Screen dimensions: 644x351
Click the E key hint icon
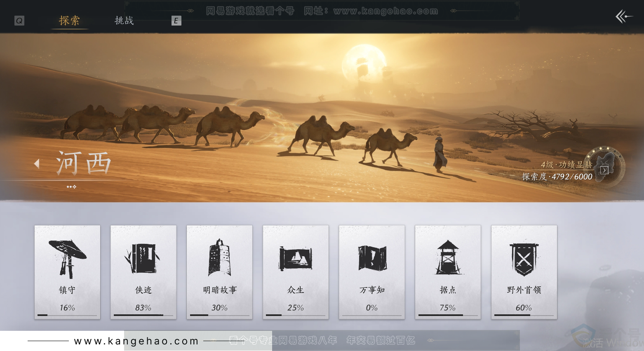click(176, 21)
